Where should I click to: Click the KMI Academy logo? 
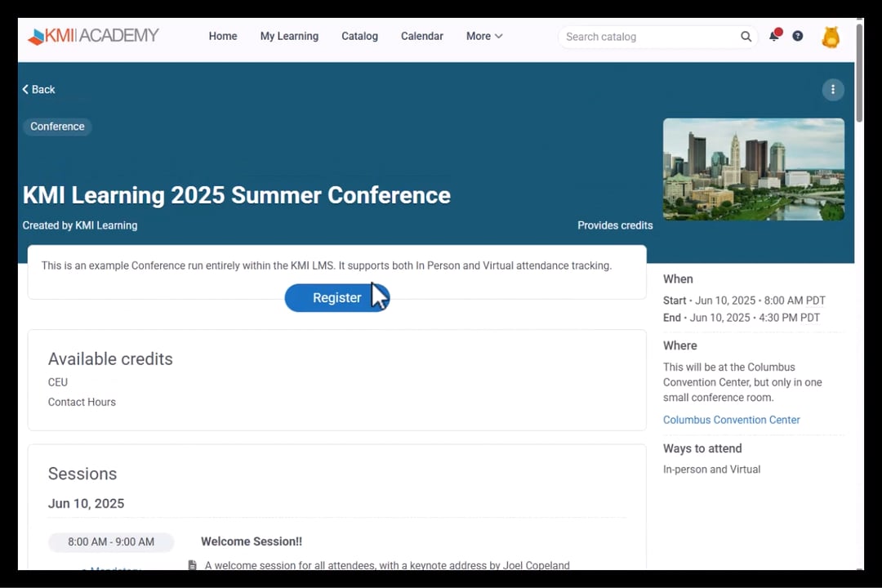click(x=93, y=36)
